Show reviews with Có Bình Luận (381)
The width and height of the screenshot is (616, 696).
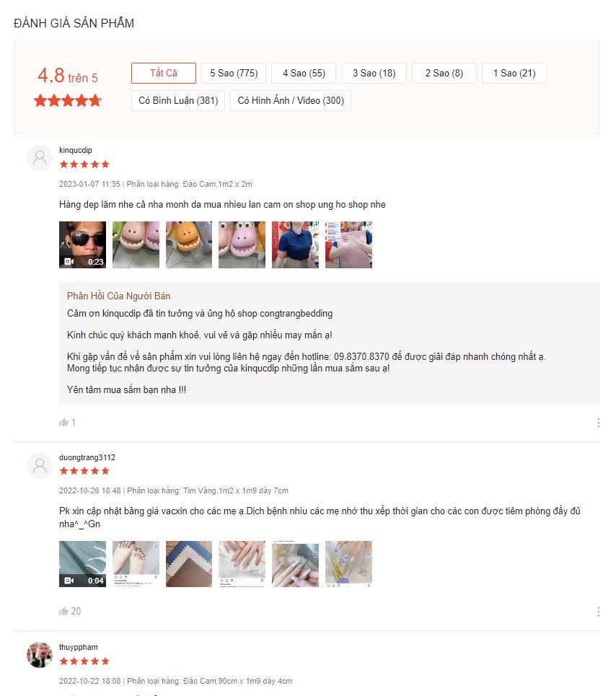[x=178, y=101]
